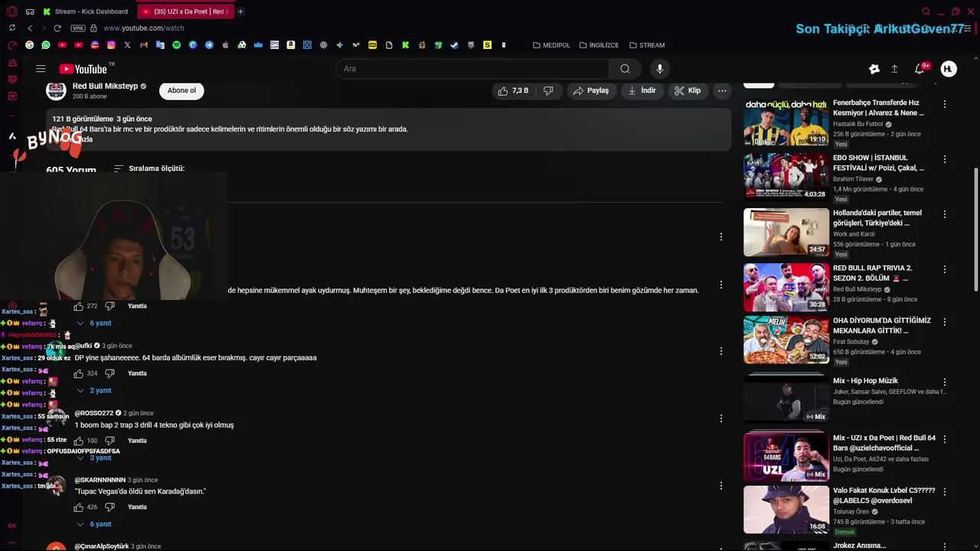The height and width of the screenshot is (551, 980).
Task: Click the "605 Yorum" comments count
Action: 70,170
